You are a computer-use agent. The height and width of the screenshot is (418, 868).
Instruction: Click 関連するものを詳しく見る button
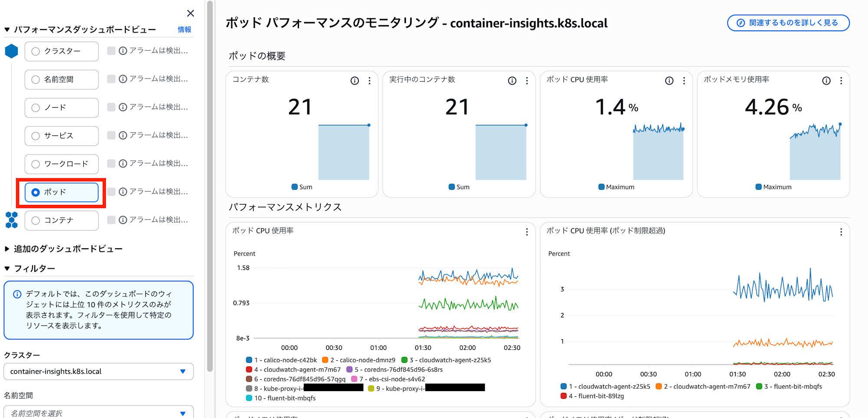(788, 23)
